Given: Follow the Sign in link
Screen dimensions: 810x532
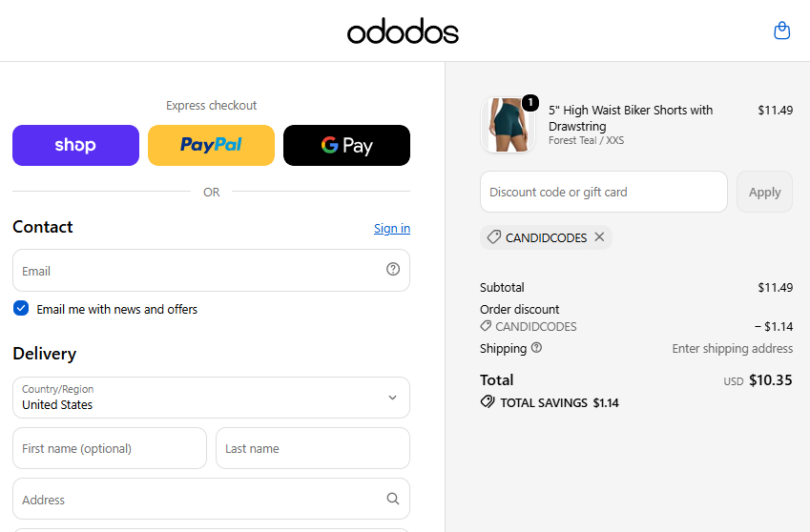Looking at the screenshot, I should click(392, 228).
